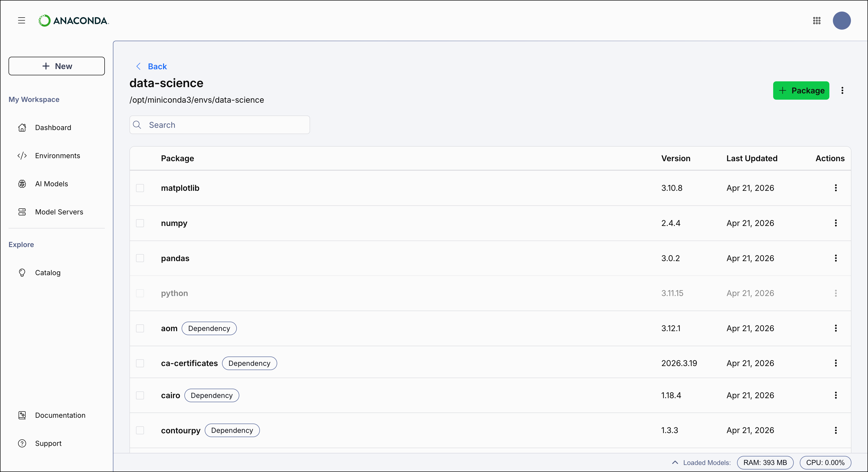Open Model Servers in sidebar
The width and height of the screenshot is (868, 472).
59,212
